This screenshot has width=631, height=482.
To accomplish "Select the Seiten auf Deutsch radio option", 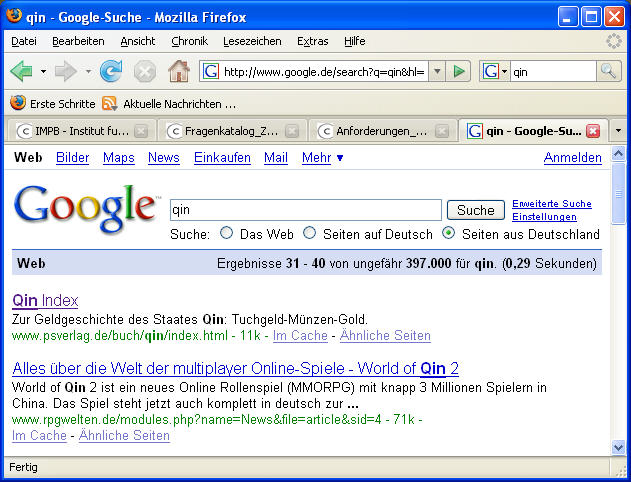I will click(x=309, y=233).
